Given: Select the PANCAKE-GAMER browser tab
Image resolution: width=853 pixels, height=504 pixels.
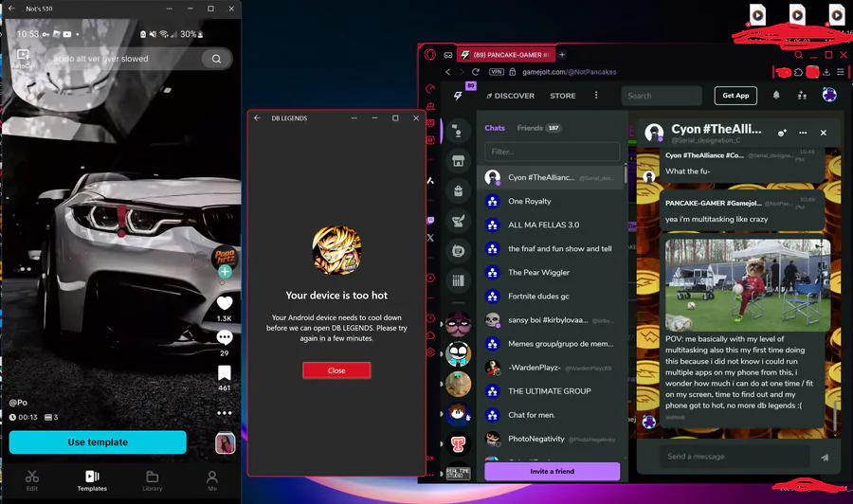Looking at the screenshot, I should (x=506, y=55).
